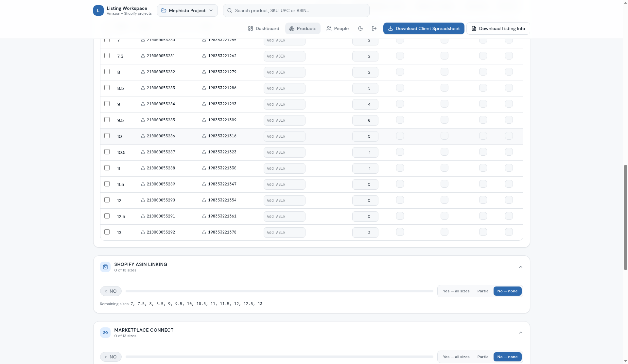Viewport: 628px width, 364px height.
Task: Click the search magnifier icon
Action: pos(230,10)
